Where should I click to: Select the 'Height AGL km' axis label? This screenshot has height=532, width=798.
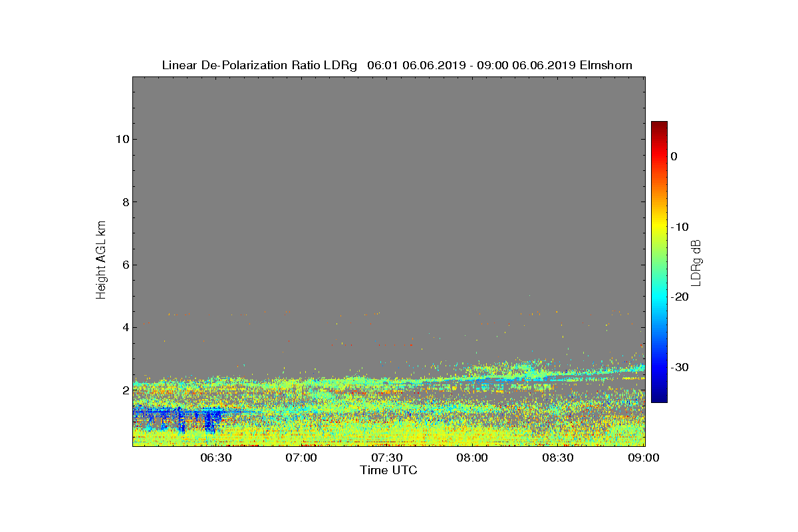[101, 261]
